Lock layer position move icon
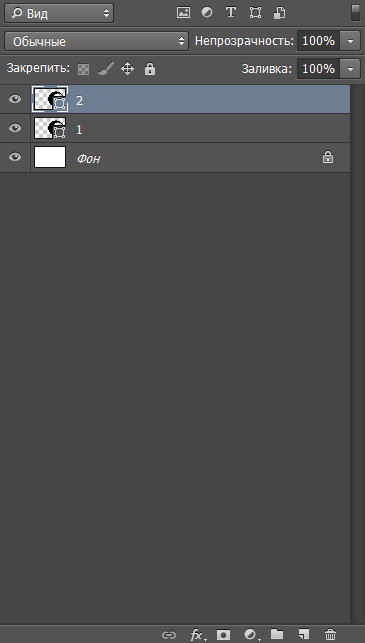 [128, 68]
